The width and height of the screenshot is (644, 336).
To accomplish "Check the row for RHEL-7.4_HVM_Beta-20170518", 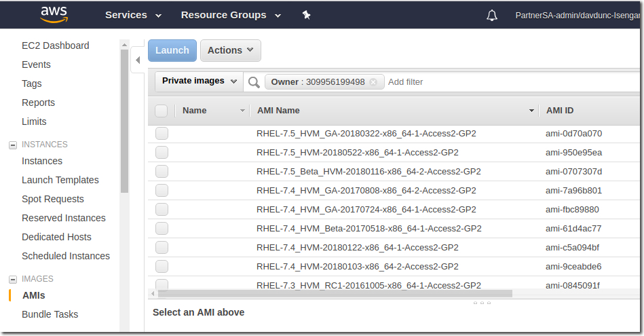I will 162,228.
